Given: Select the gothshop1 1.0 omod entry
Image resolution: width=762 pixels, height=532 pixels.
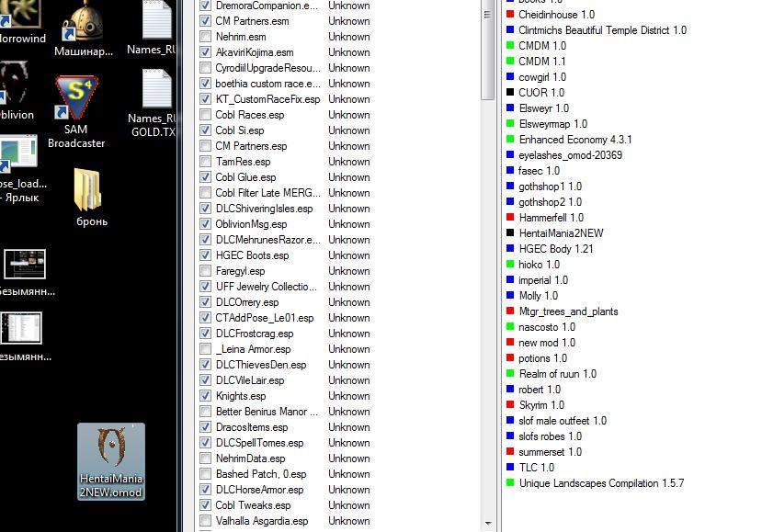Looking at the screenshot, I should (x=550, y=187).
